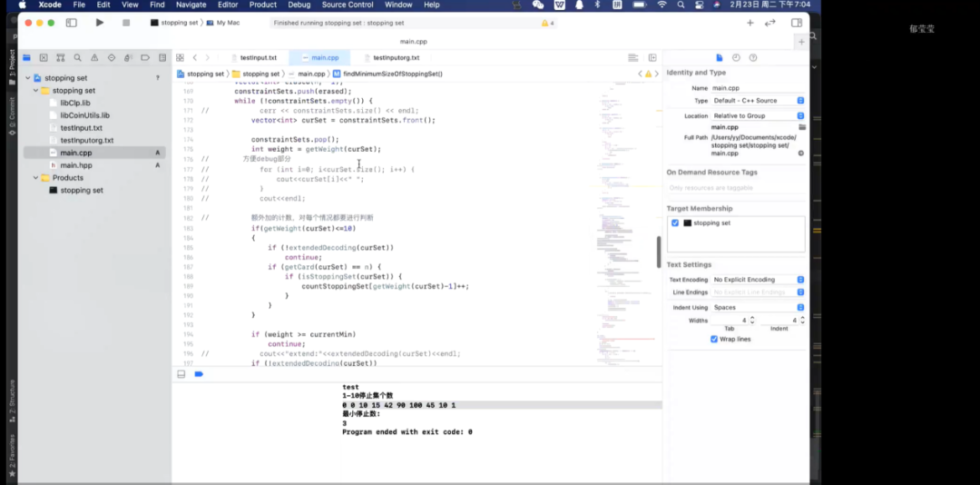Select main.hpp in the project navigator

(x=75, y=165)
